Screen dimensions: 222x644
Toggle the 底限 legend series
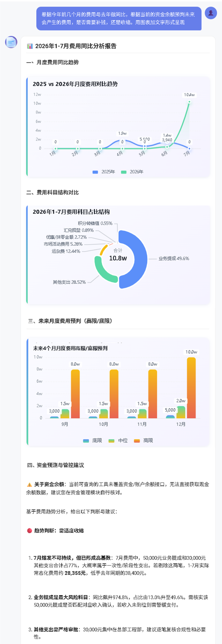[92, 441]
